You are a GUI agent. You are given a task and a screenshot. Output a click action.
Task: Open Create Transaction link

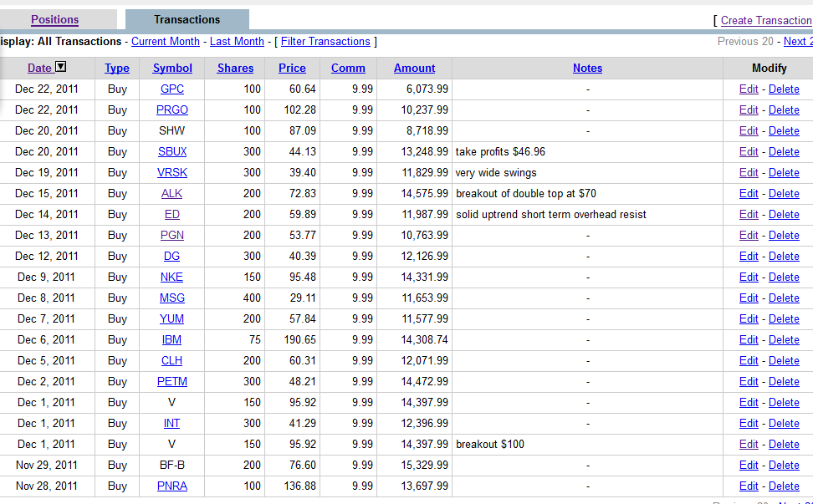click(766, 20)
